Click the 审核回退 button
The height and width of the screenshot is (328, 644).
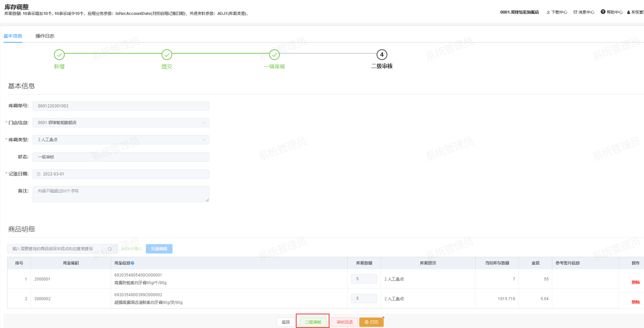344,322
